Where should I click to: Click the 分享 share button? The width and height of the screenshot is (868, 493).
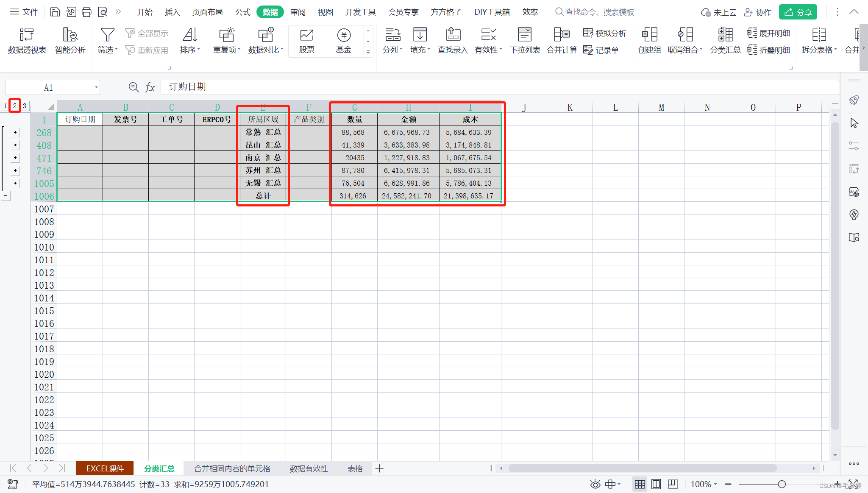(x=798, y=12)
